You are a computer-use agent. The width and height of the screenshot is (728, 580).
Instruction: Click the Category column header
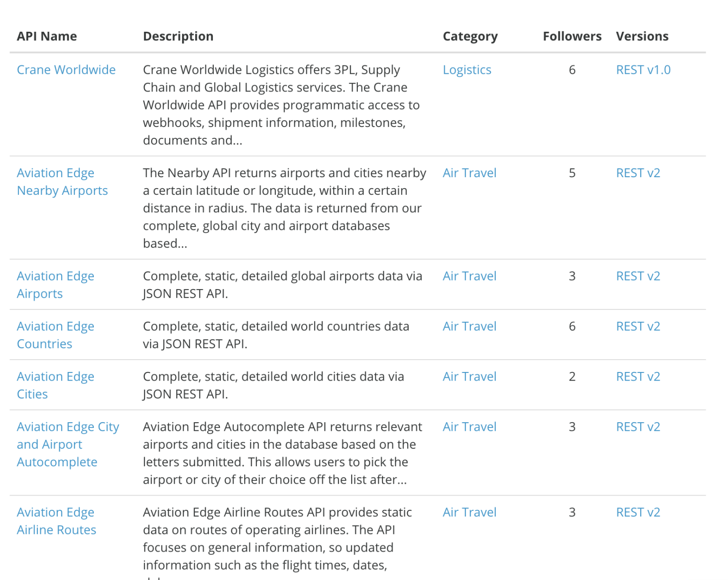coord(470,36)
